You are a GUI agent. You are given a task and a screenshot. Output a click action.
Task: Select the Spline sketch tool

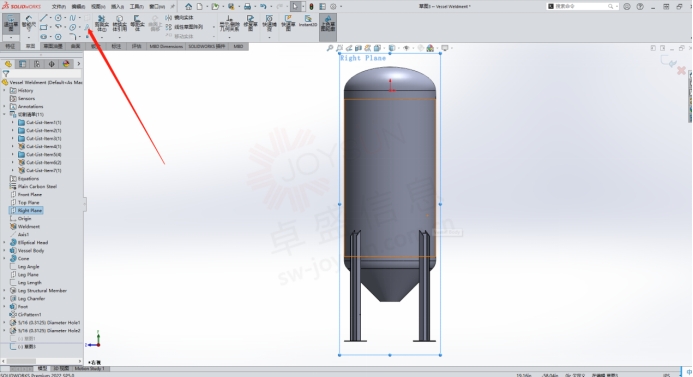pyautogui.click(x=72, y=18)
